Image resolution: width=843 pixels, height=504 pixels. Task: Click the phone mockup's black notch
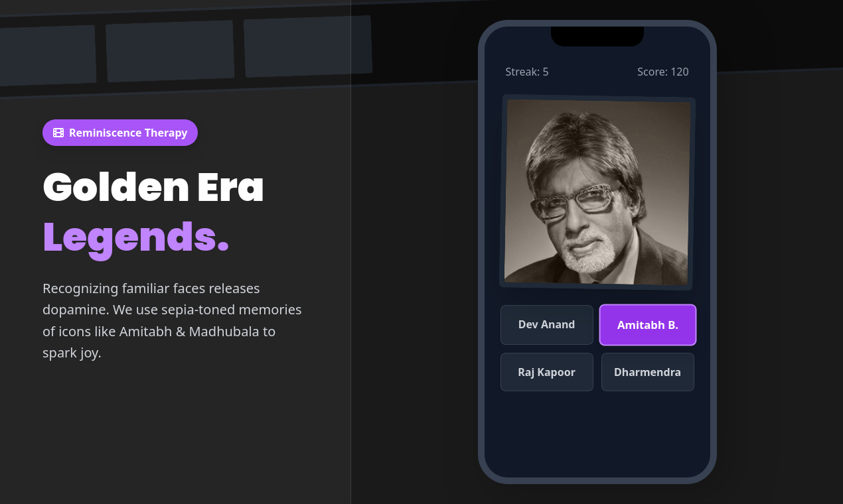pyautogui.click(x=597, y=36)
